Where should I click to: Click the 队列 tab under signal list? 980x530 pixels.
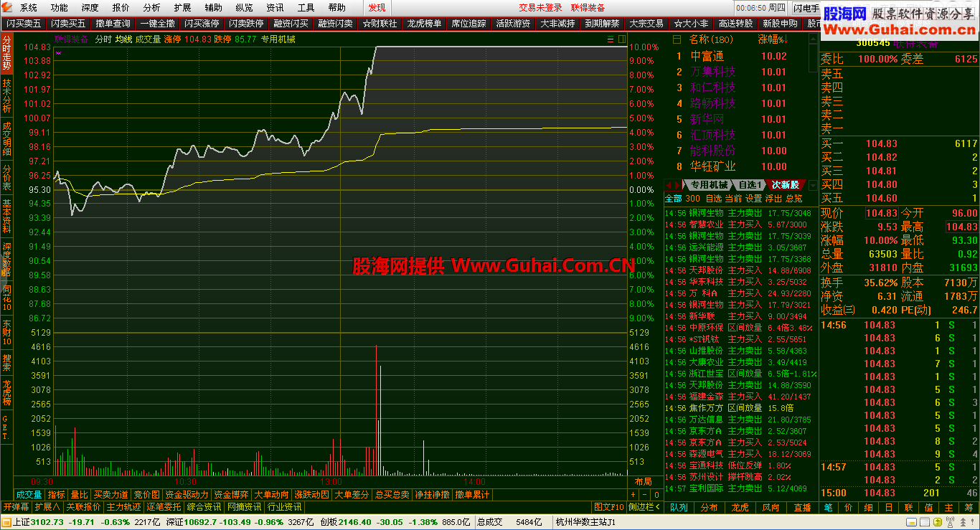pyautogui.click(x=679, y=508)
